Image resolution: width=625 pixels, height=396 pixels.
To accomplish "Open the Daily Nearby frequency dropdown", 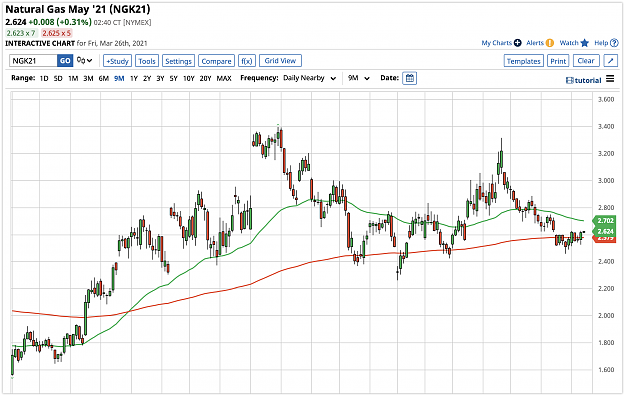I will (309, 78).
